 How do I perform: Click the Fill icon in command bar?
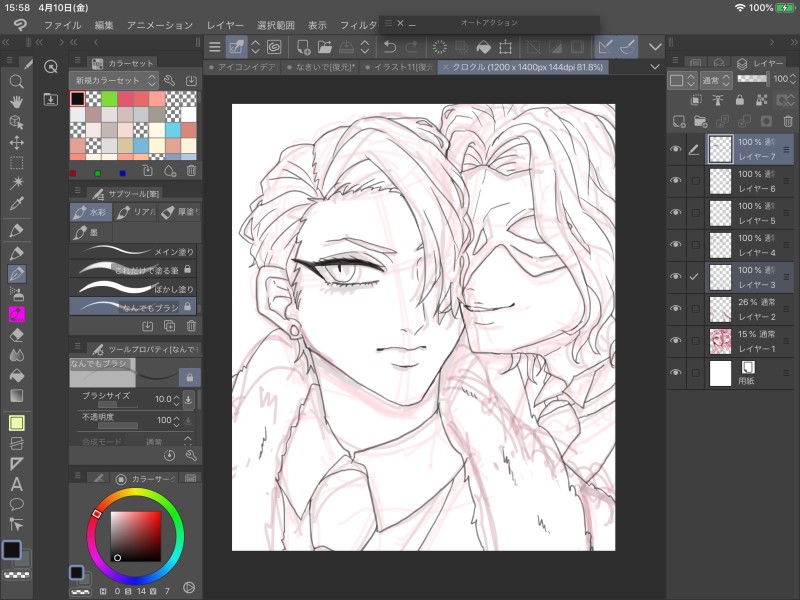pyautogui.click(x=483, y=47)
